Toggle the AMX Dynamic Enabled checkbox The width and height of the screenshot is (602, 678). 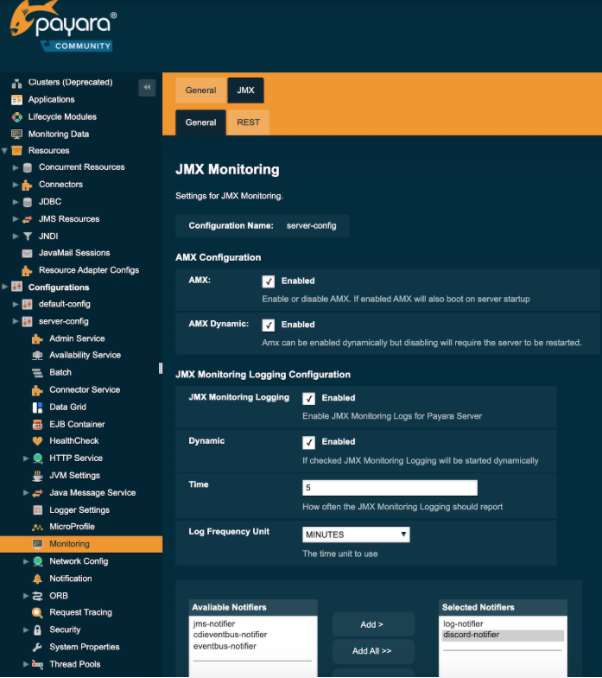click(x=268, y=325)
